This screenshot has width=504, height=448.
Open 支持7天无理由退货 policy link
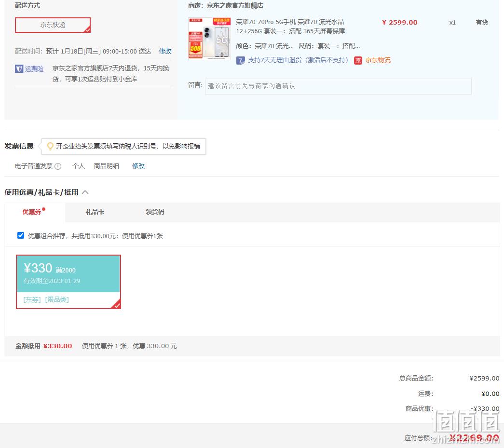coord(298,60)
